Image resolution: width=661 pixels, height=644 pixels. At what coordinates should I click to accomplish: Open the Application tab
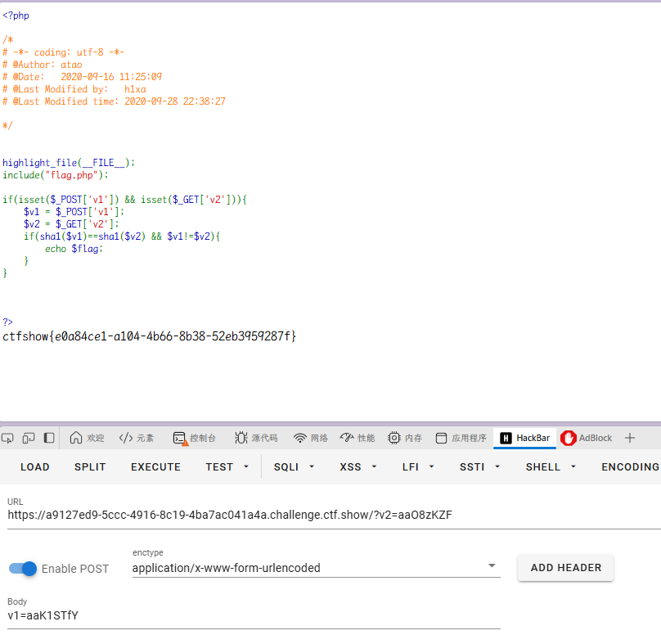pyautogui.click(x=461, y=438)
